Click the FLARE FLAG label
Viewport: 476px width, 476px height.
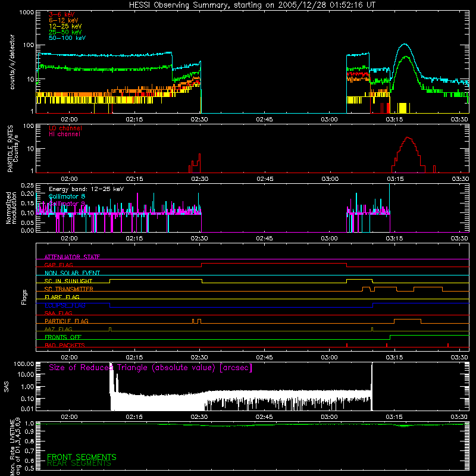pyautogui.click(x=62, y=297)
